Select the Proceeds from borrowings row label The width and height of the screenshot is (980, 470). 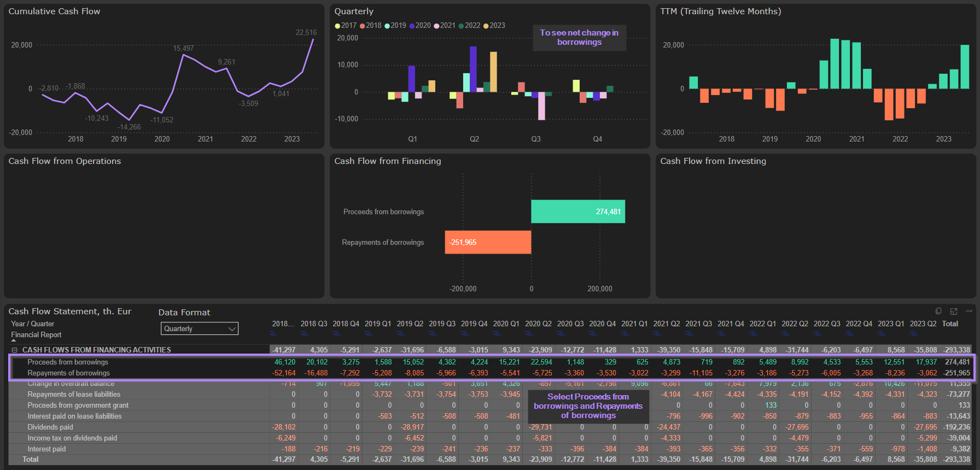pos(68,362)
